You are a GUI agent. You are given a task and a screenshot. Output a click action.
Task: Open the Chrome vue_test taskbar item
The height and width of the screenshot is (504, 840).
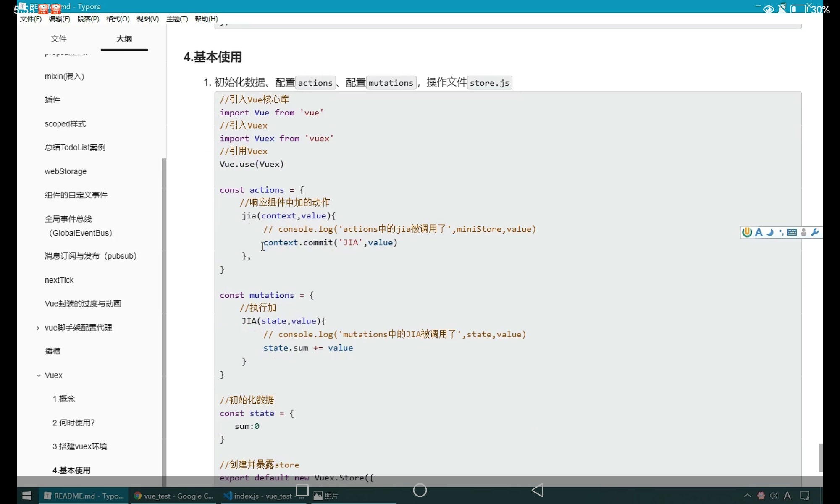(173, 496)
